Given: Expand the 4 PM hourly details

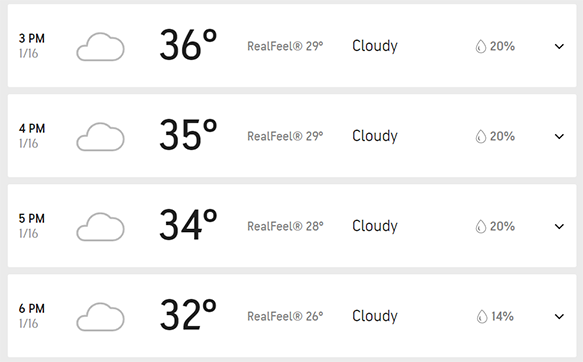Looking at the screenshot, I should 559,136.
